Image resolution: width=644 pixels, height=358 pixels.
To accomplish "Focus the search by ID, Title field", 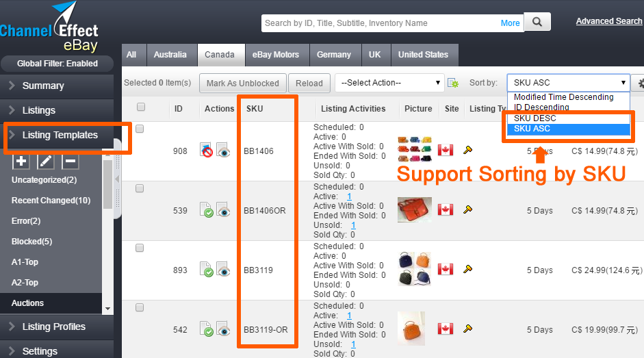I will [380, 23].
